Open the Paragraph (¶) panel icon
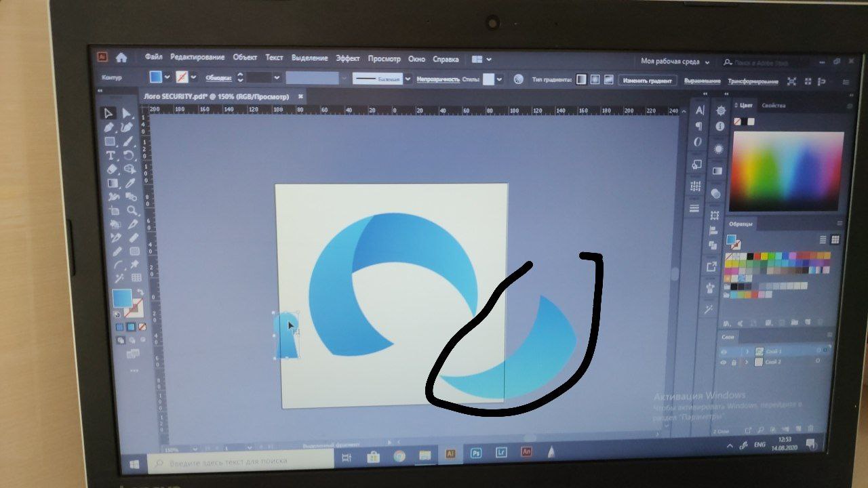This screenshot has width=868, height=488. pos(699,126)
